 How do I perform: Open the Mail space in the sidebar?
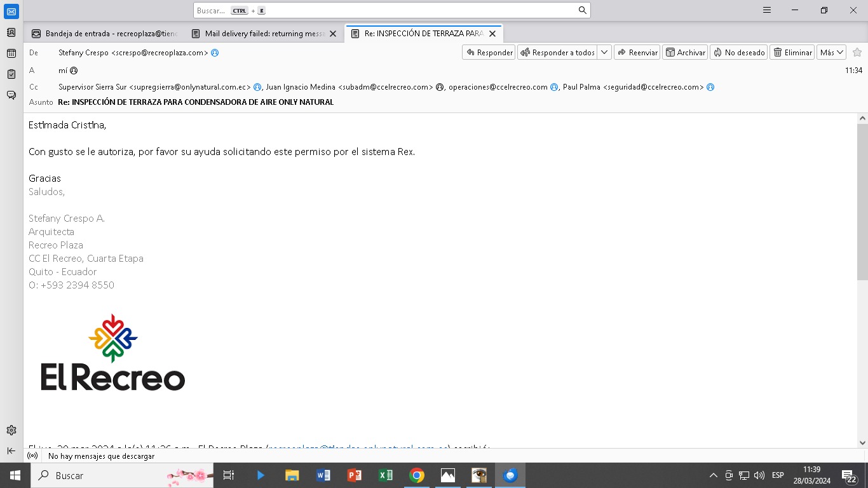(11, 11)
